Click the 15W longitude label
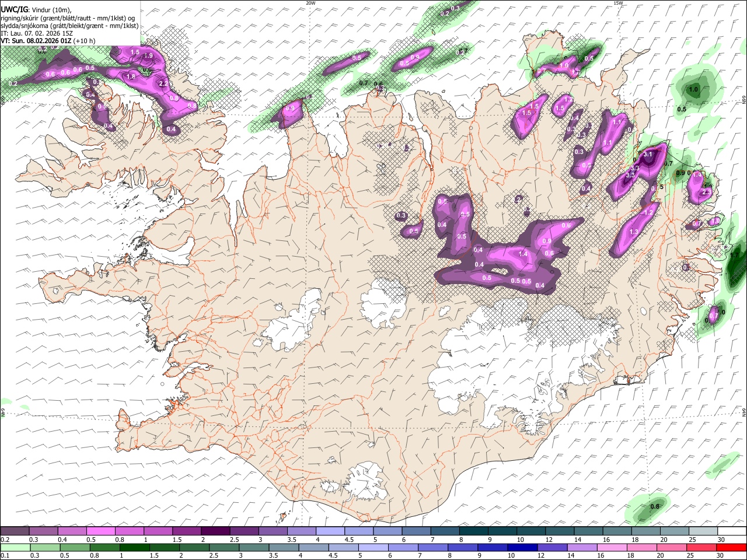 coord(618,3)
